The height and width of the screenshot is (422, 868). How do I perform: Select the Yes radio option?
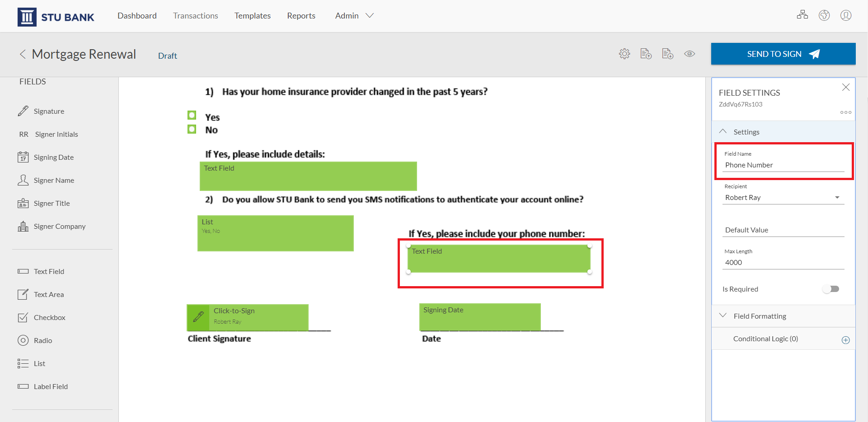point(192,115)
